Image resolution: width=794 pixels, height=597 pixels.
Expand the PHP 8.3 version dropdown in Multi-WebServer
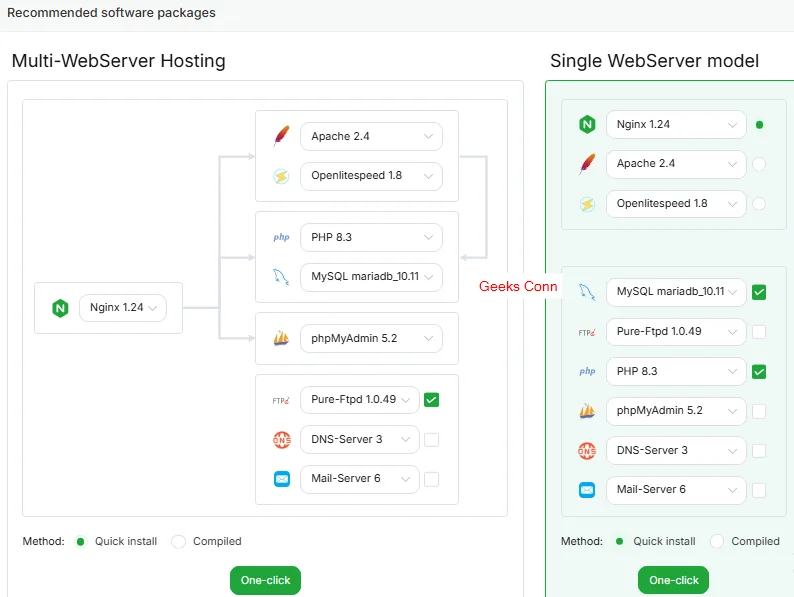(371, 238)
